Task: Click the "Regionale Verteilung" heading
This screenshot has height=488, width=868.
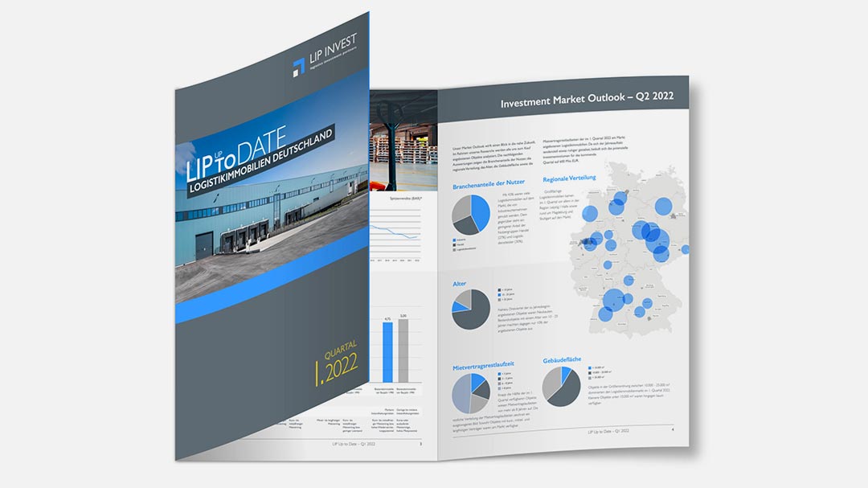Action: click(569, 178)
